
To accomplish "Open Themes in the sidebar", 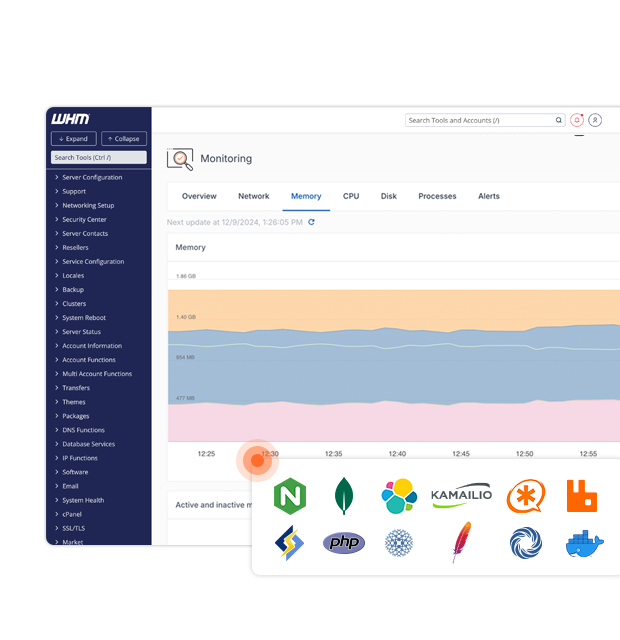I will click(x=73, y=402).
